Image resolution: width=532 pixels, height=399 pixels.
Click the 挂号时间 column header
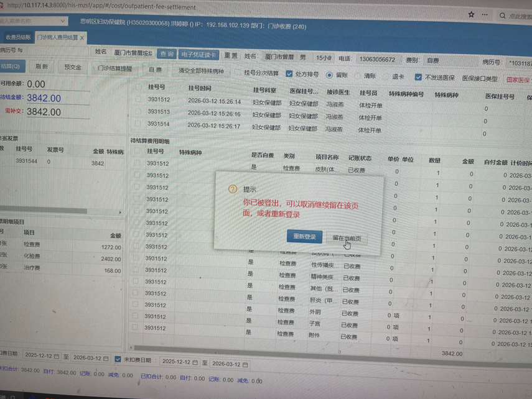tap(200, 88)
